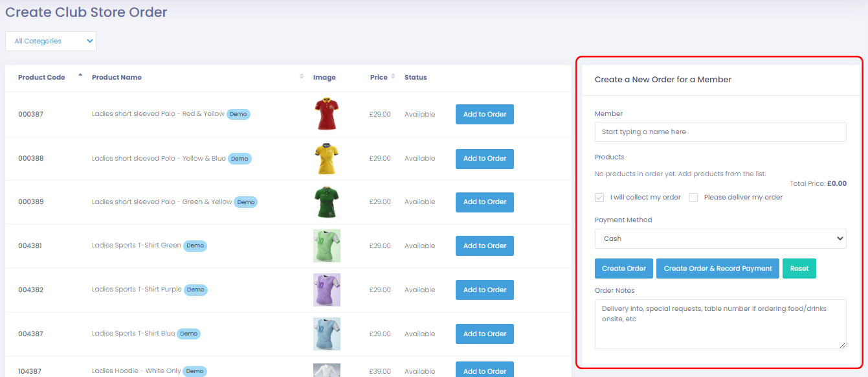The height and width of the screenshot is (377, 868).
Task: Click Demo badge on Ladies Sports T-Shirt Blue
Action: coord(188,334)
